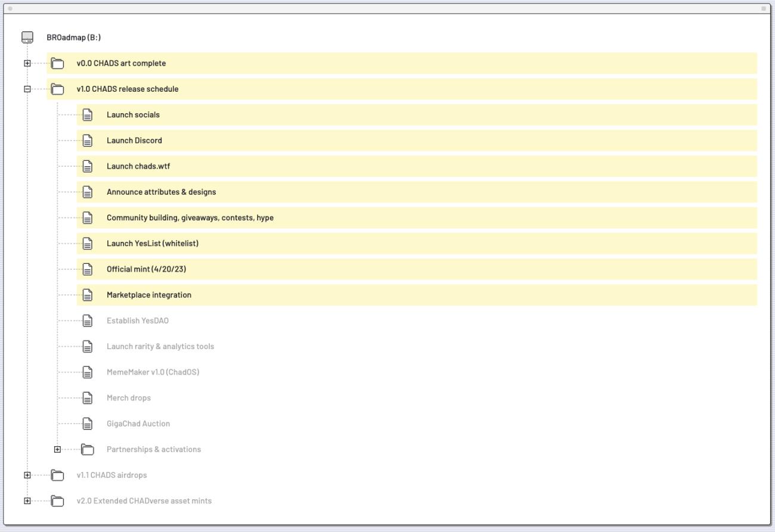This screenshot has height=532, width=775.
Task: Select the Marketplace integration row
Action: tap(148, 295)
